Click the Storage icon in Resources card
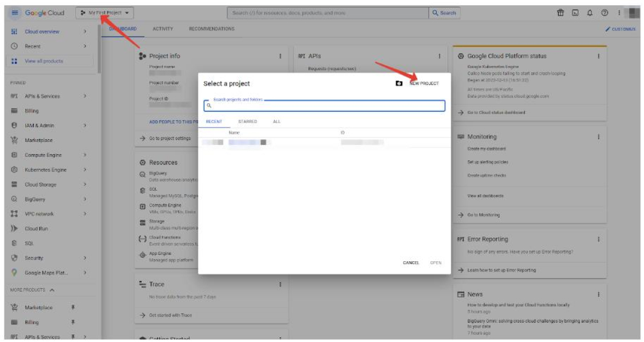This screenshot has width=644, height=342. [x=143, y=223]
